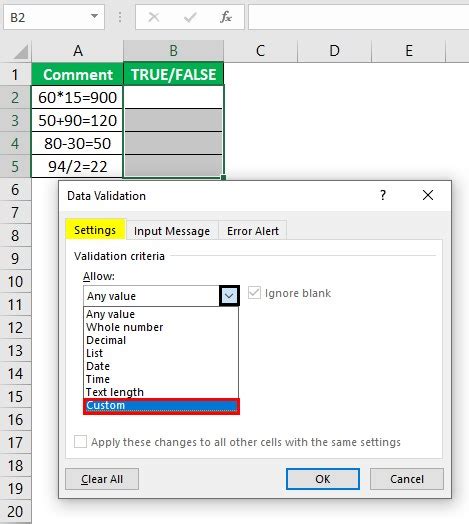469x524 pixels.
Task: Toggle the Ignore blank checkbox
Action: [x=254, y=293]
